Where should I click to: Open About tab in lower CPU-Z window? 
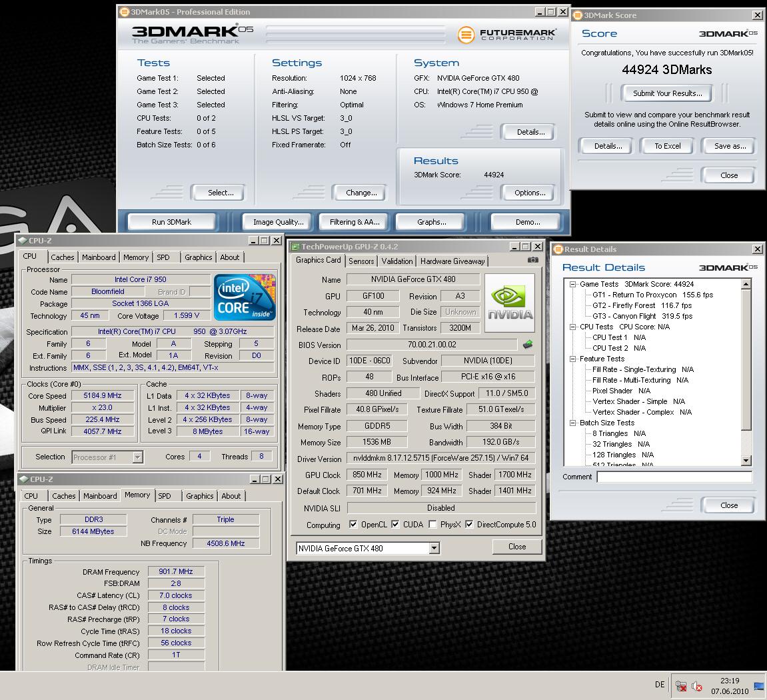tap(231, 496)
